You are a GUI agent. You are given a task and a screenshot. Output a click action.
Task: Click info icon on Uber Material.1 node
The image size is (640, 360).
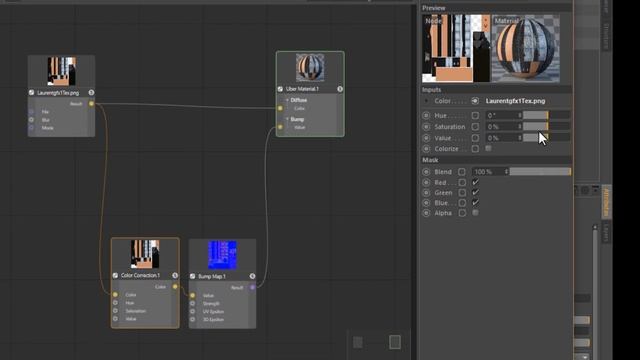(x=340, y=89)
